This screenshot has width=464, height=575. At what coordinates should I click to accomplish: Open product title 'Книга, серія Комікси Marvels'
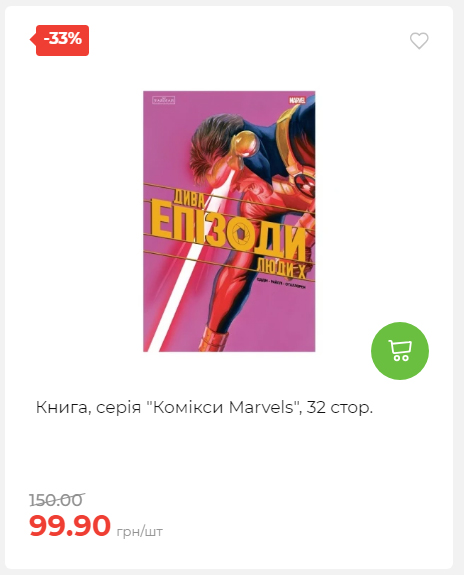pyautogui.click(x=204, y=407)
